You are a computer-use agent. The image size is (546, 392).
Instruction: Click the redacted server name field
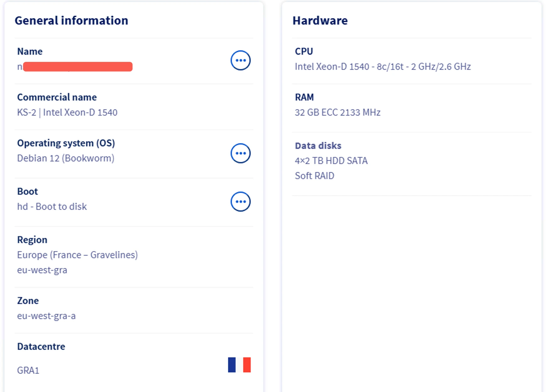point(75,66)
